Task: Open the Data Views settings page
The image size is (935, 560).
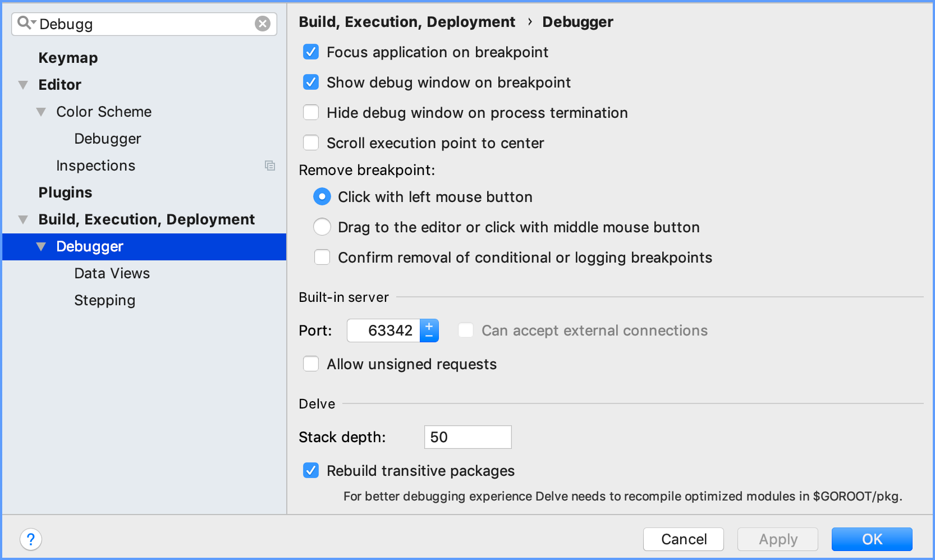Action: (112, 273)
